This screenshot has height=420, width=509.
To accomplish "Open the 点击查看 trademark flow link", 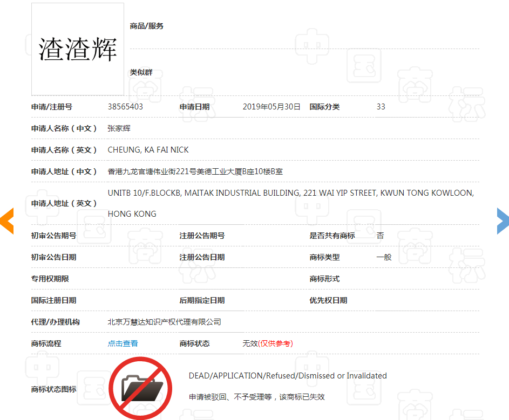I will (x=123, y=342).
